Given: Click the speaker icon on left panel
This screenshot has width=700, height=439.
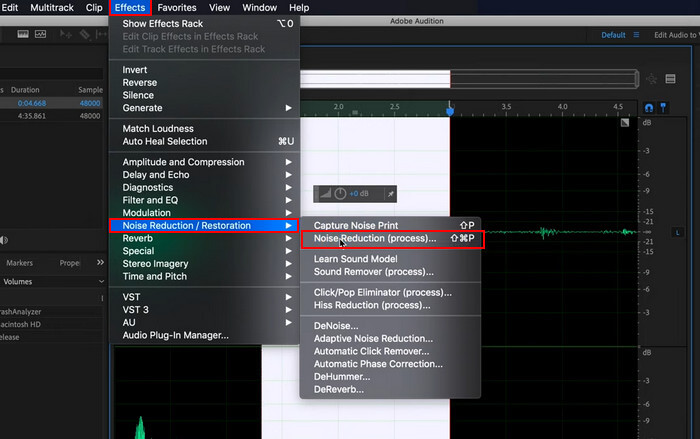Looking at the screenshot, I should [x=4, y=240].
